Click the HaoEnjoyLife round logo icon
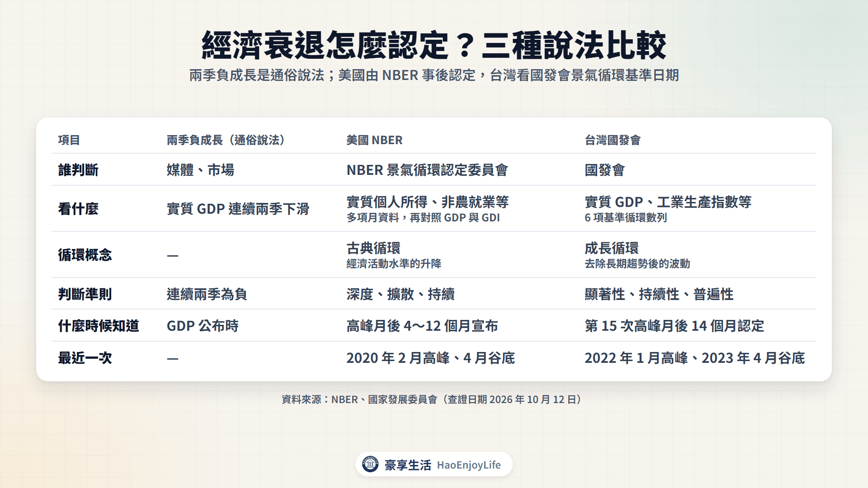Image resolution: width=868 pixels, height=488 pixels. click(370, 464)
